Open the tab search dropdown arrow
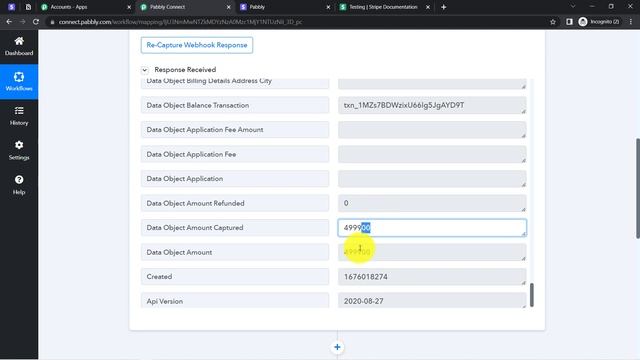The height and width of the screenshot is (360, 640). [573, 7]
